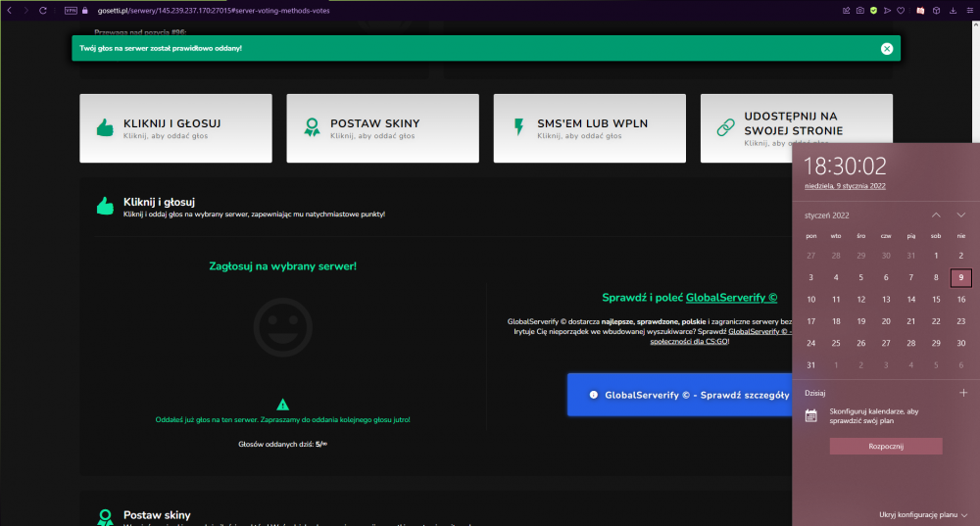Click the warning triangle above already-voted message

pyautogui.click(x=282, y=405)
